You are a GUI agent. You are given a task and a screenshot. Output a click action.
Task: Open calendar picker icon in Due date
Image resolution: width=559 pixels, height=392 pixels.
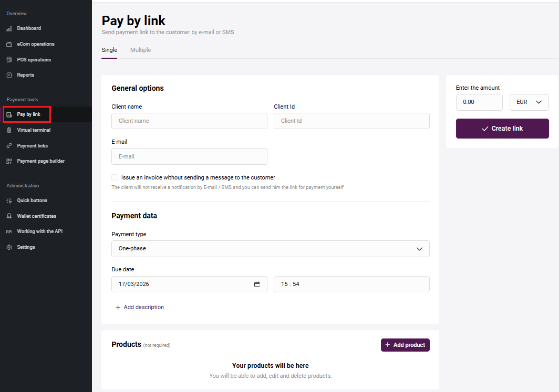257,284
